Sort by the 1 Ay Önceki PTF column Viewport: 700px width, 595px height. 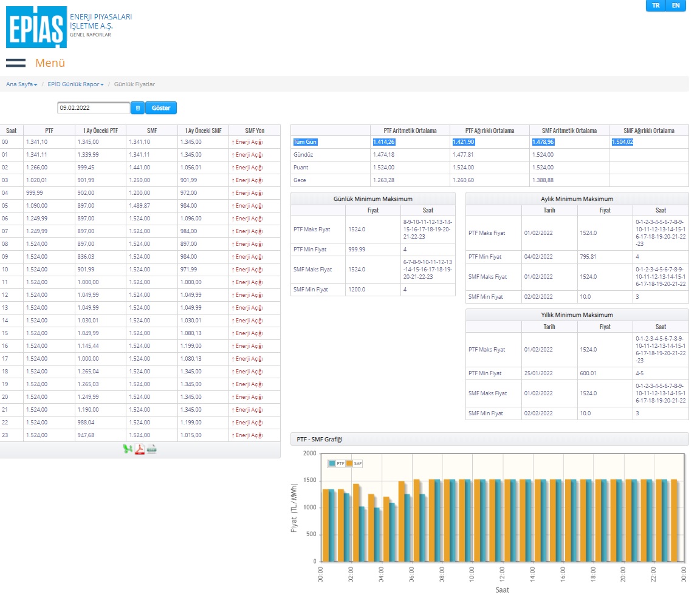(100, 131)
